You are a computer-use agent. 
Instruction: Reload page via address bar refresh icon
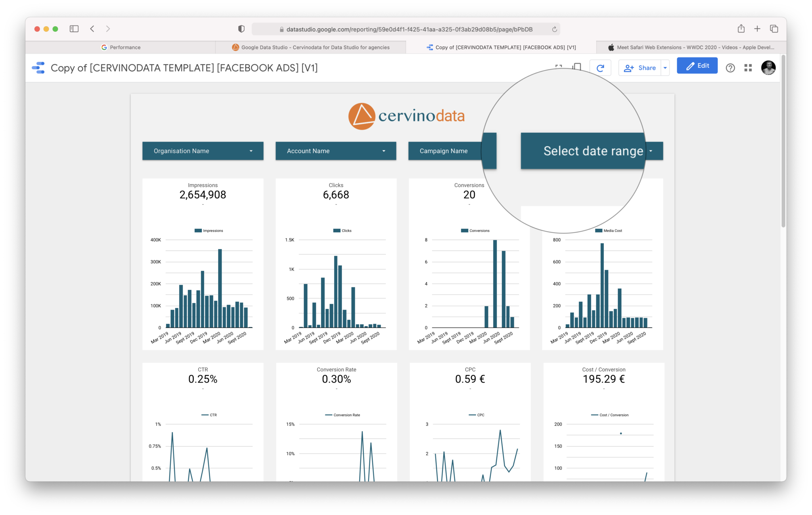(x=554, y=29)
